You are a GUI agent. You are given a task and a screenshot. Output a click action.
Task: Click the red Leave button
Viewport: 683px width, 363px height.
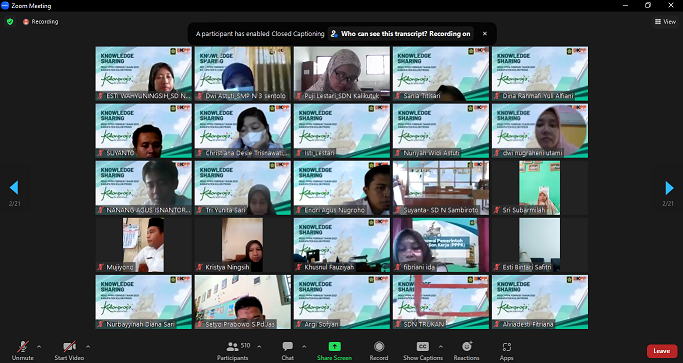click(x=662, y=351)
